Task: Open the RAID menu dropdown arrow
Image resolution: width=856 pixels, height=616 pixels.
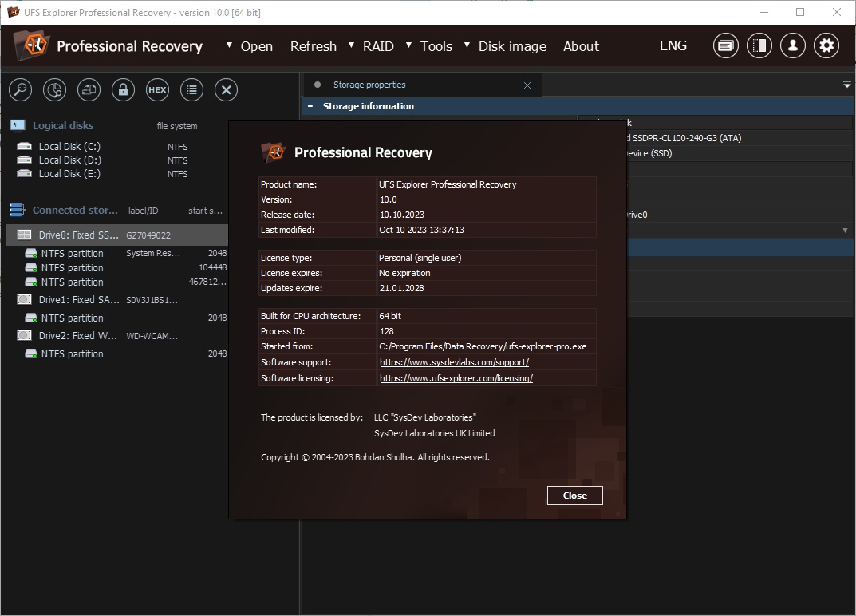Action: 352,45
